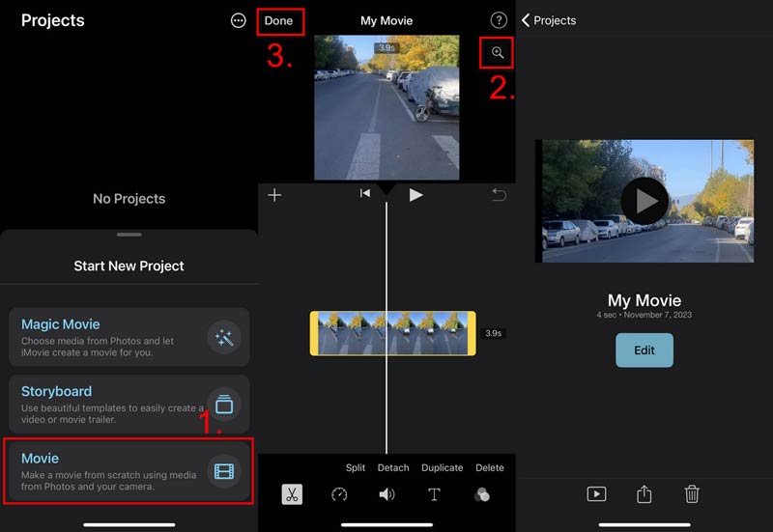This screenshot has width=773, height=532.
Task: Play the movie in the editor
Action: pyautogui.click(x=415, y=195)
